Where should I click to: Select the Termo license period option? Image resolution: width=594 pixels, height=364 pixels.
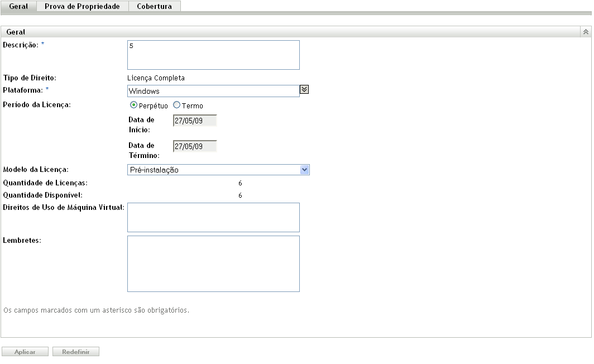coord(176,105)
